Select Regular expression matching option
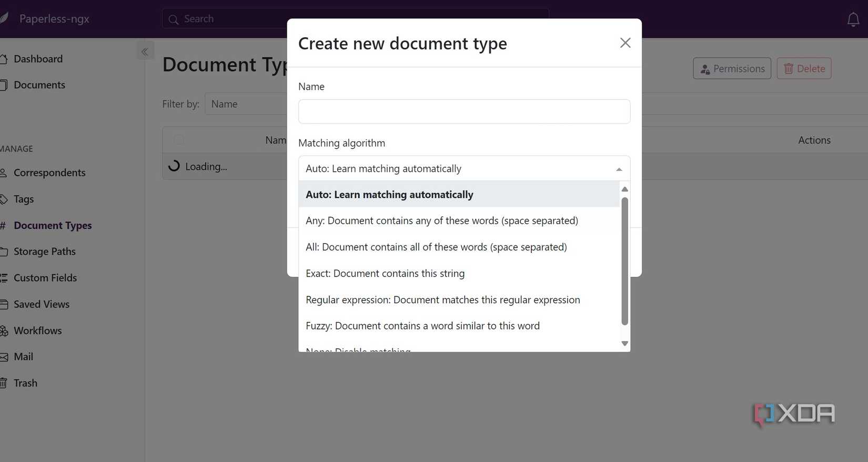 [x=459, y=300]
